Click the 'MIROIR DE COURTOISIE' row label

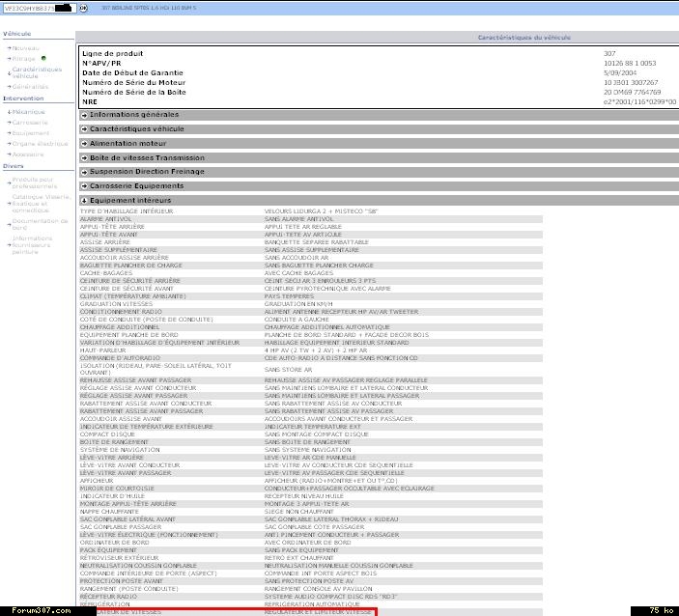[117, 489]
